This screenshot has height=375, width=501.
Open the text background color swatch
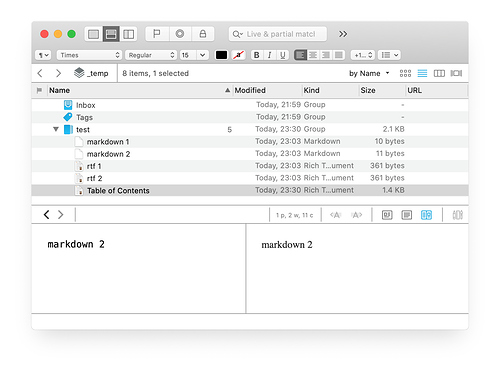(x=239, y=55)
